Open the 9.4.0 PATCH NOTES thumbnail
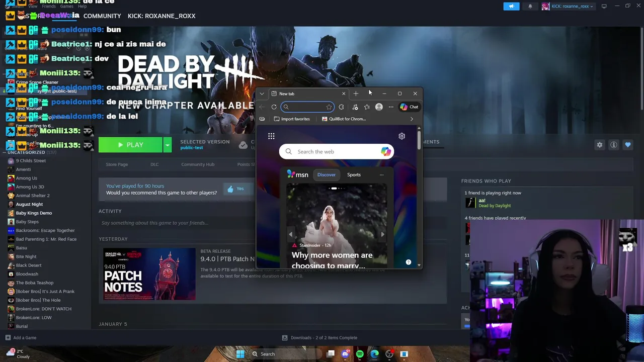 click(149, 274)
